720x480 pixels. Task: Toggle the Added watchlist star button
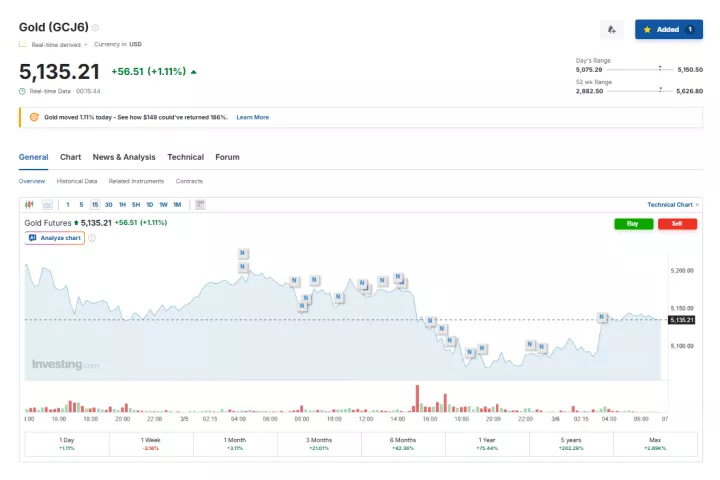pyautogui.click(x=668, y=29)
